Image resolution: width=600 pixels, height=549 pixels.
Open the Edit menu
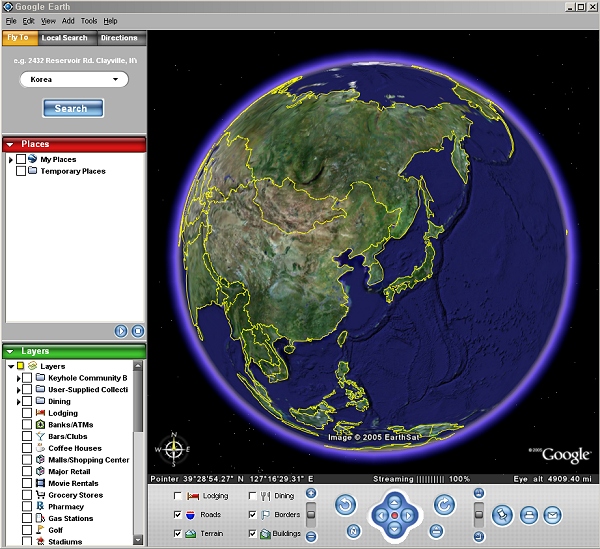[28, 21]
